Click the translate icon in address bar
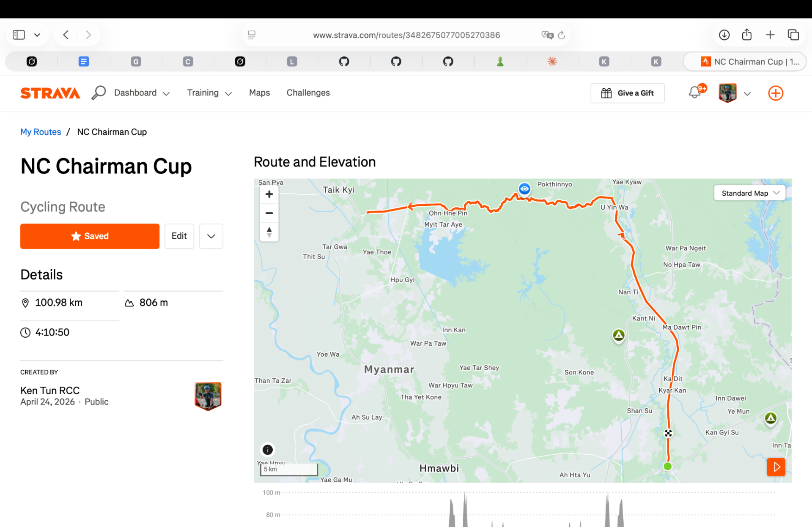 (x=547, y=35)
